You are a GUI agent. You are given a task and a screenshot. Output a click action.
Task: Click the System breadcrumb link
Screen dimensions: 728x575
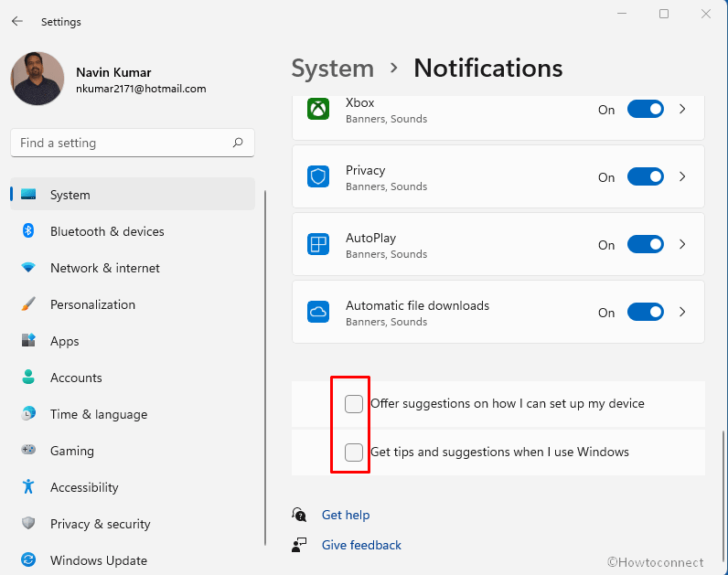click(332, 69)
